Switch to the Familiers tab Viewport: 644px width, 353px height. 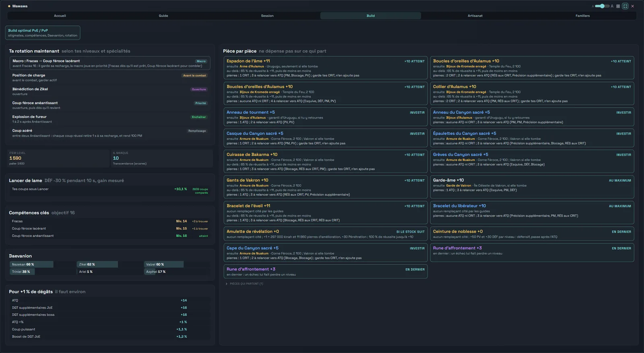[x=582, y=16]
